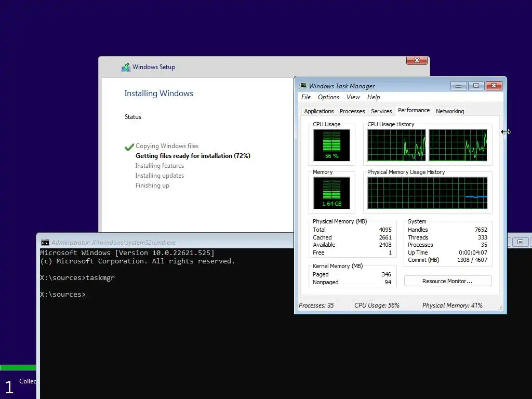Click the 'Installing Windows' heading
The height and width of the screenshot is (399, 532).
pos(158,94)
